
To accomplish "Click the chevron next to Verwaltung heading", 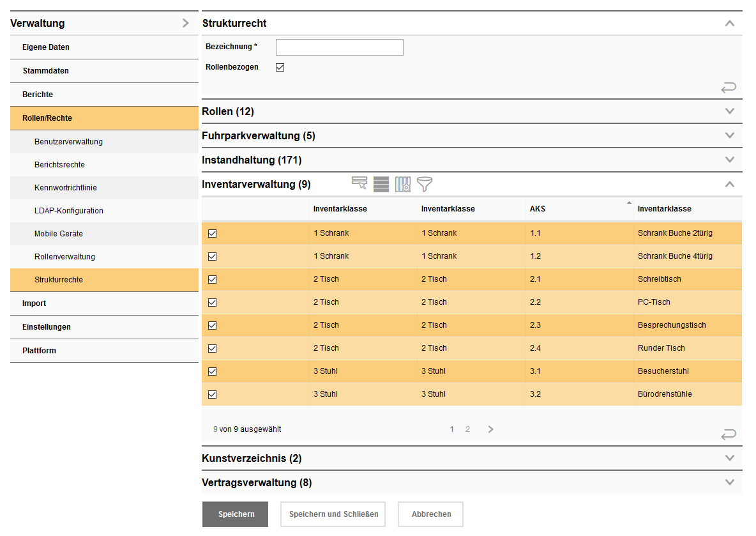I will tap(187, 23).
